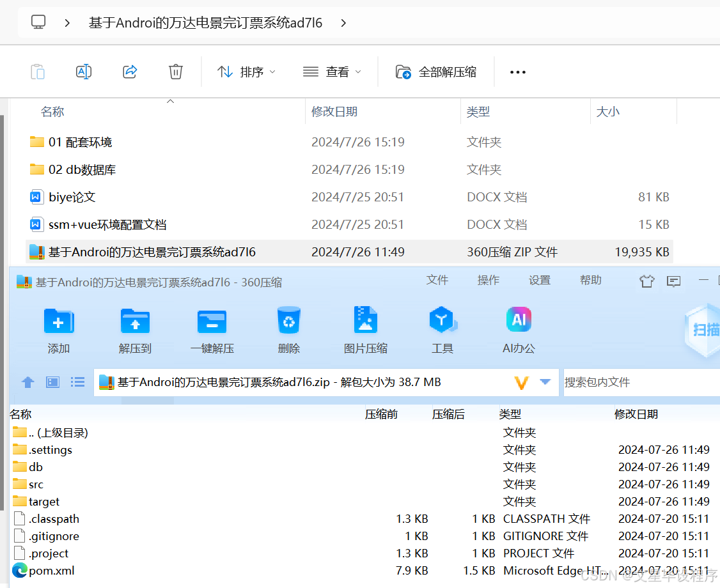
Task: Open the 帮助 menu in 360压缩
Action: 590,280
